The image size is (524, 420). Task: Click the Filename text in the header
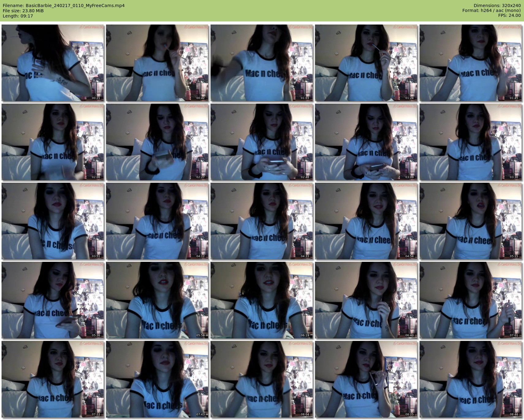64,6
